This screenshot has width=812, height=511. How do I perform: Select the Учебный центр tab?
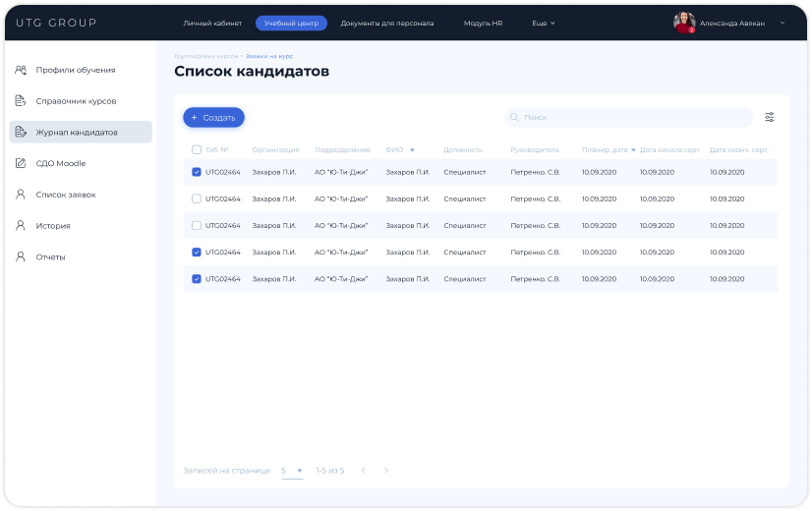pyautogui.click(x=291, y=24)
